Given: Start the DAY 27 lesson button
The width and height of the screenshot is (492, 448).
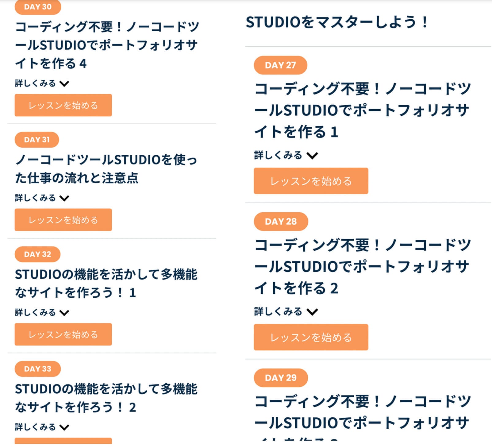Looking at the screenshot, I should pos(311,181).
